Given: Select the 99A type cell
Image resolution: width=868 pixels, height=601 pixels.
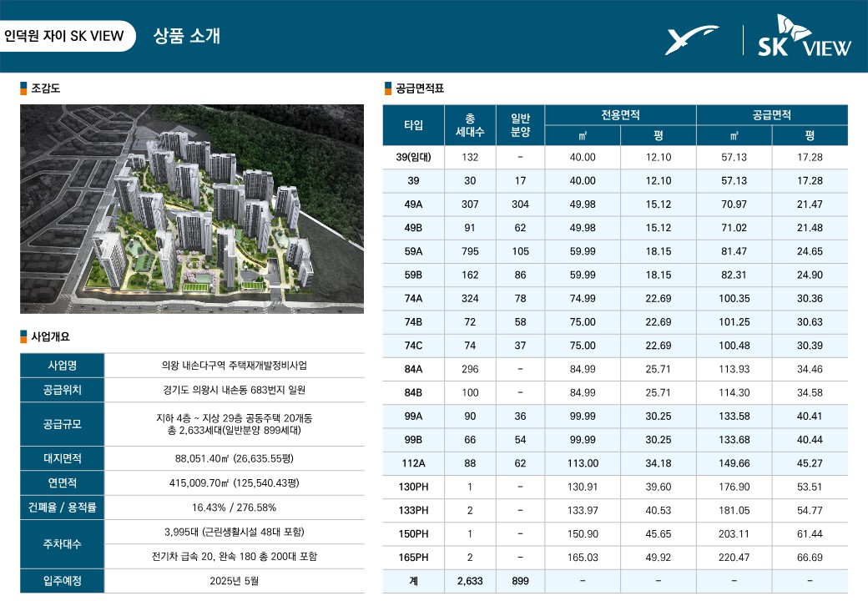Looking at the screenshot, I should (413, 417).
